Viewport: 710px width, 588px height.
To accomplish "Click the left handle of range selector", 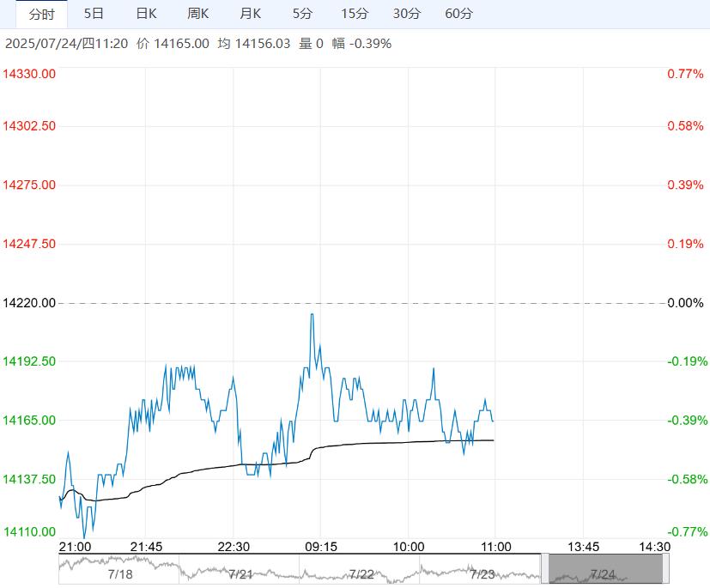I will pos(545,570).
